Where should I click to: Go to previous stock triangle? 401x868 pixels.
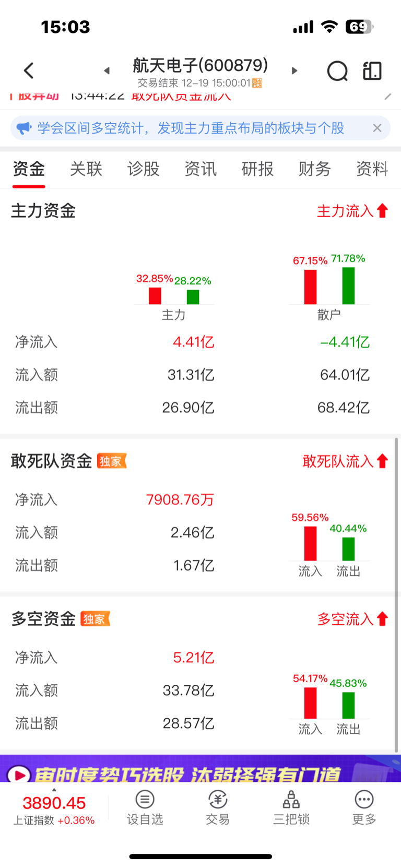pyautogui.click(x=107, y=70)
